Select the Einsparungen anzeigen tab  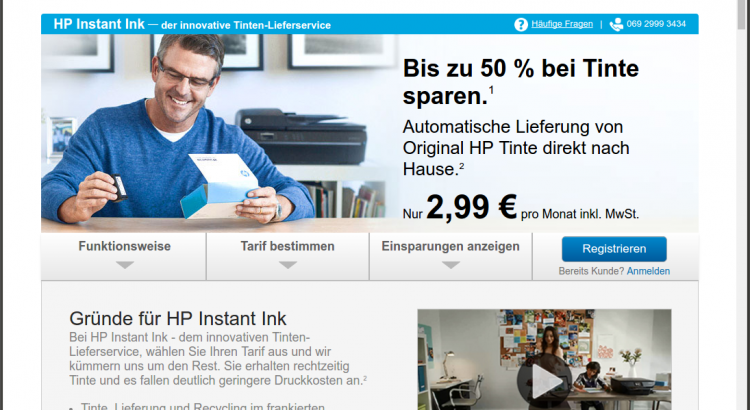[451, 256]
